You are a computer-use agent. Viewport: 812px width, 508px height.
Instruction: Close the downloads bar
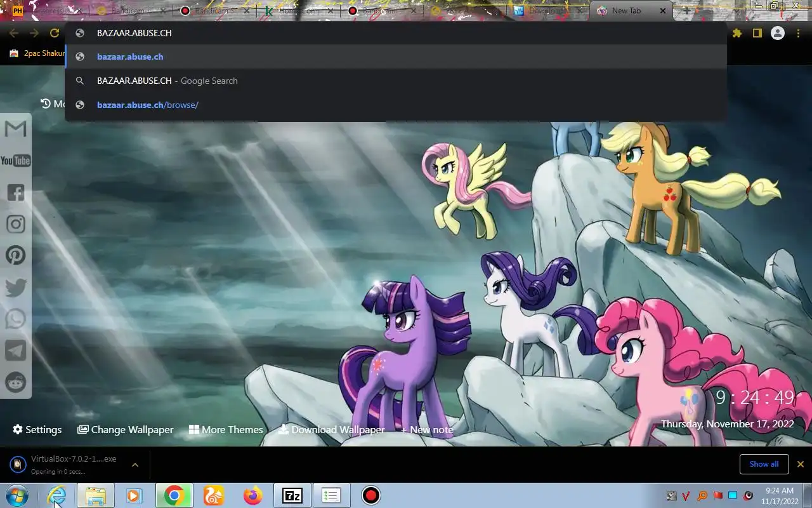point(801,464)
